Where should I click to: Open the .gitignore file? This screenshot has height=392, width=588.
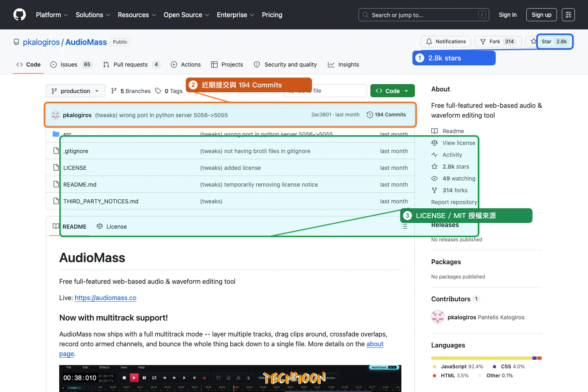tap(76, 151)
